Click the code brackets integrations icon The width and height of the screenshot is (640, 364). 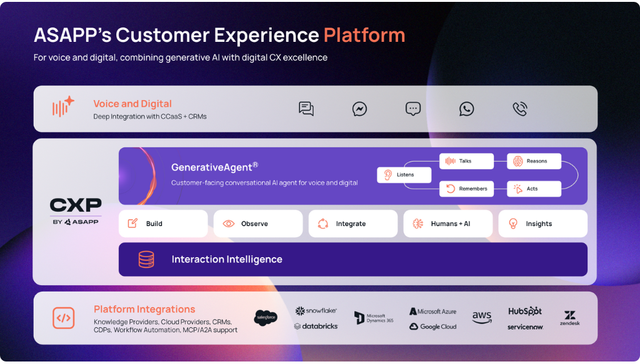click(x=64, y=318)
